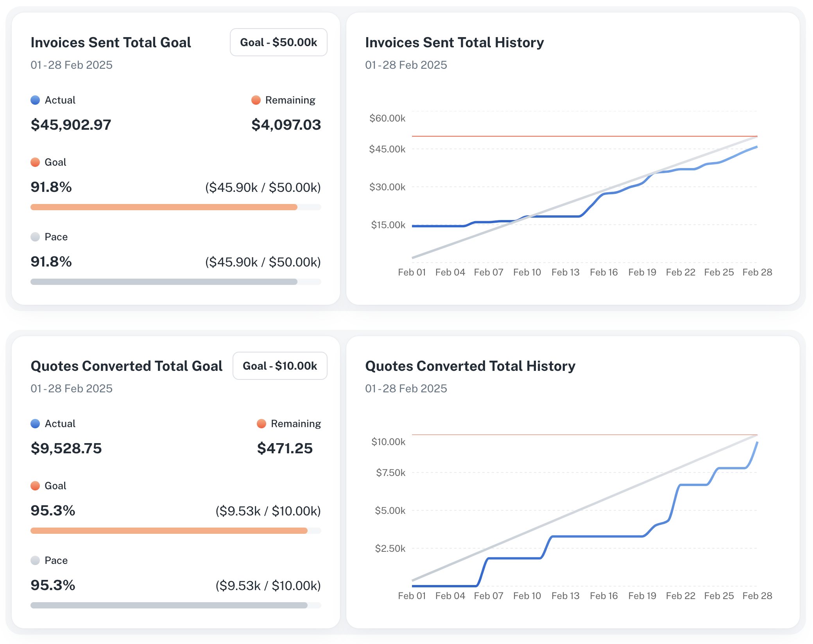Click orange Remaining dot in Quotes card
Image resolution: width=813 pixels, height=644 pixels.
[261, 424]
